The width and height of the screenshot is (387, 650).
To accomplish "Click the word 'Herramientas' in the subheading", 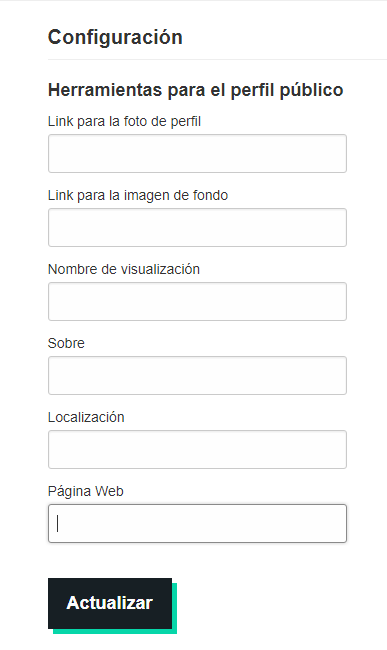I will [x=105, y=90].
